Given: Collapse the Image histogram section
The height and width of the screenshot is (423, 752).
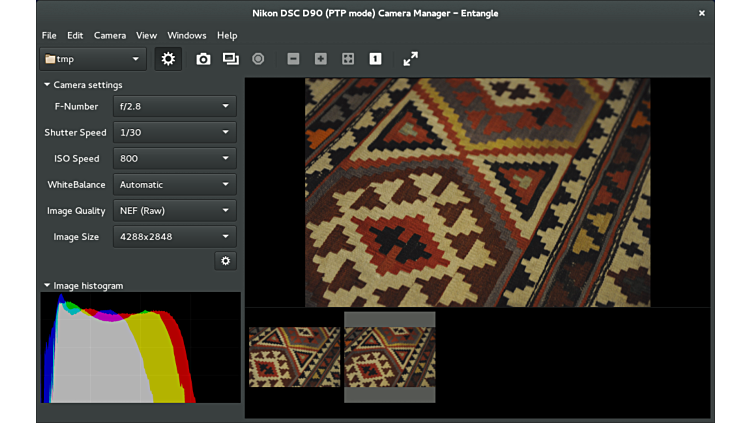Looking at the screenshot, I should 47,285.
